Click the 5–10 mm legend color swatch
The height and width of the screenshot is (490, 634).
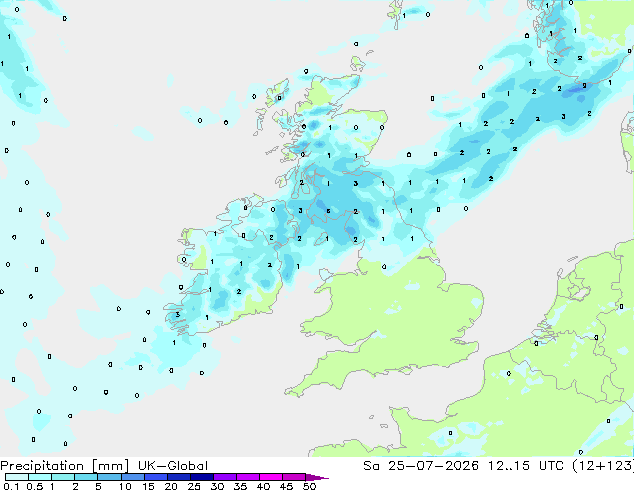(x=110, y=477)
